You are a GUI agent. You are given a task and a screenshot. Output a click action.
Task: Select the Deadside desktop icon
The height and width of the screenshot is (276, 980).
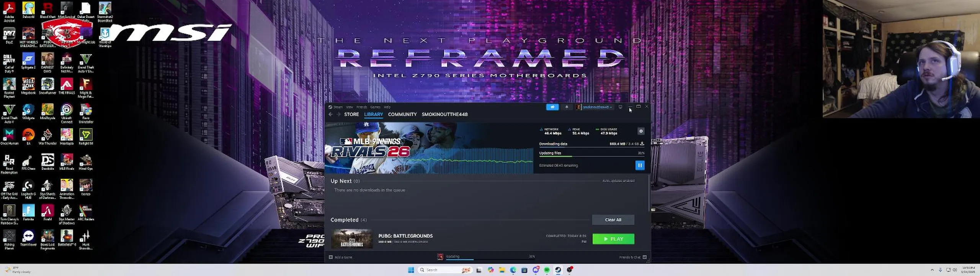point(47,162)
